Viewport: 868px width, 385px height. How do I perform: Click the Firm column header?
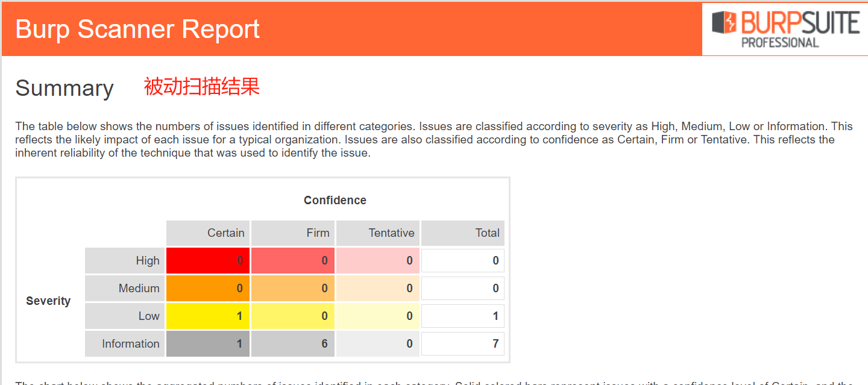[x=293, y=233]
